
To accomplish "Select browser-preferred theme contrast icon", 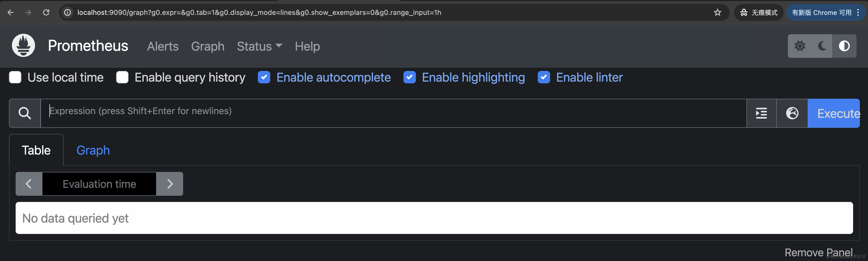I will point(844,46).
